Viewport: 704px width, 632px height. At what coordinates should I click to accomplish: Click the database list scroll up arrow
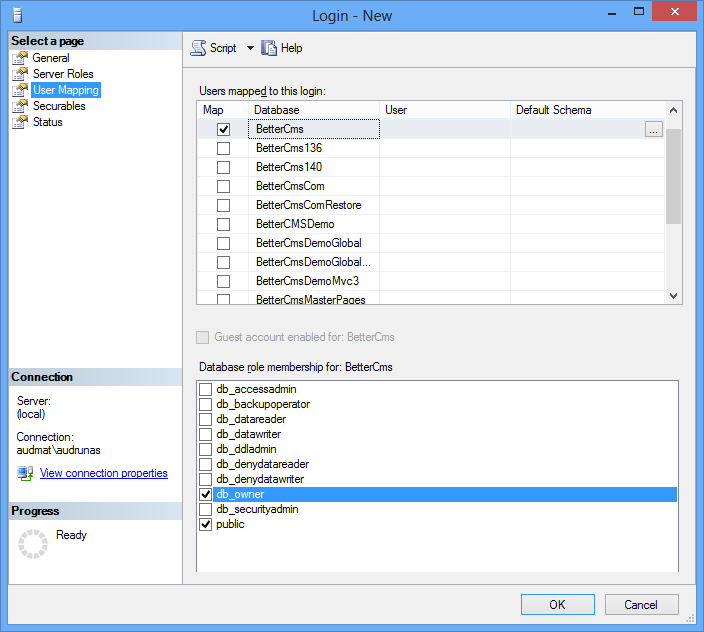(x=673, y=110)
